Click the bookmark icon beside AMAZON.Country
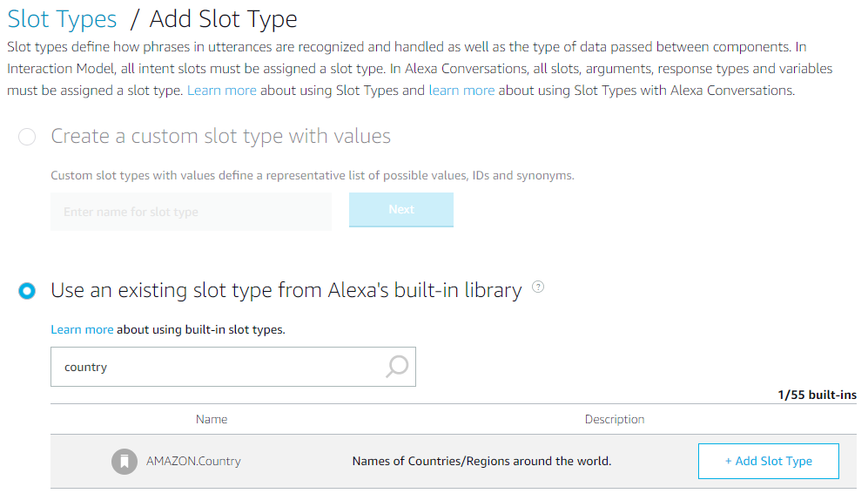Viewport: 868px width, 500px height. tap(124, 461)
